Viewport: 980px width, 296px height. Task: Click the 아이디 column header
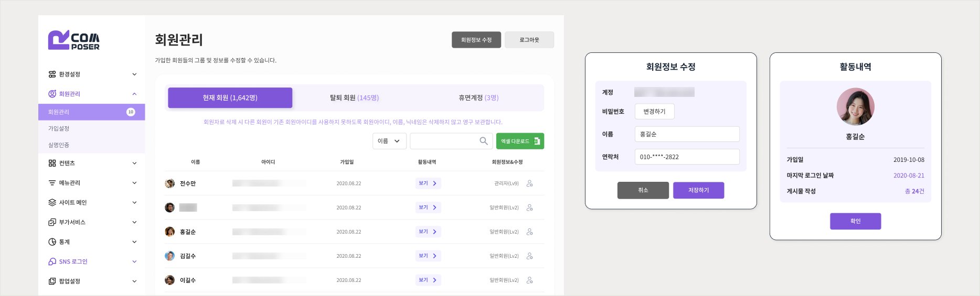(x=268, y=162)
